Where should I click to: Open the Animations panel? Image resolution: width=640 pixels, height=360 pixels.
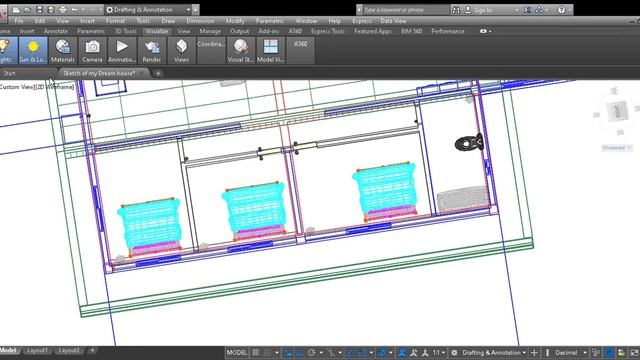122,50
